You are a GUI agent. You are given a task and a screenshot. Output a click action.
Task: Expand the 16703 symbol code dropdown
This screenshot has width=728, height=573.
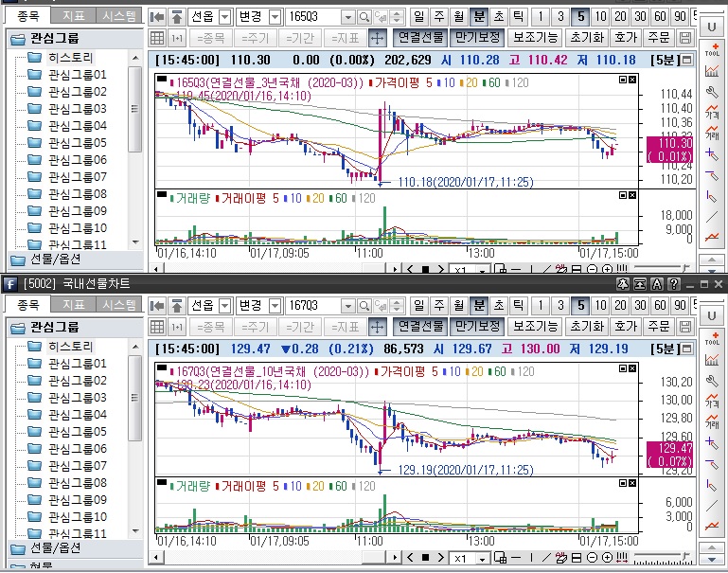347,306
